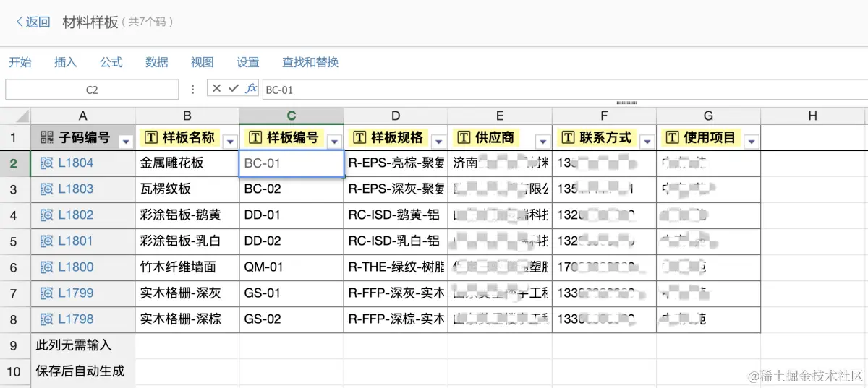Select cell BC-02

(292, 189)
